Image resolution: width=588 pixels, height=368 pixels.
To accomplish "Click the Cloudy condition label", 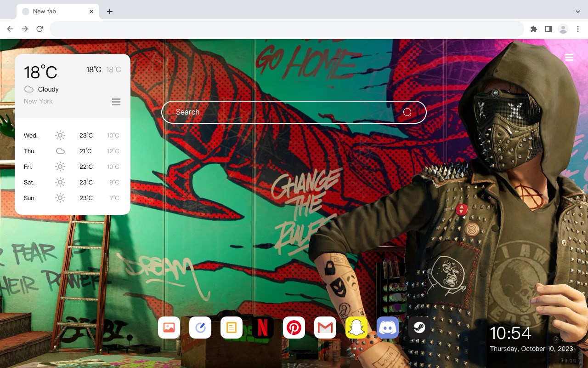I will pyautogui.click(x=48, y=89).
